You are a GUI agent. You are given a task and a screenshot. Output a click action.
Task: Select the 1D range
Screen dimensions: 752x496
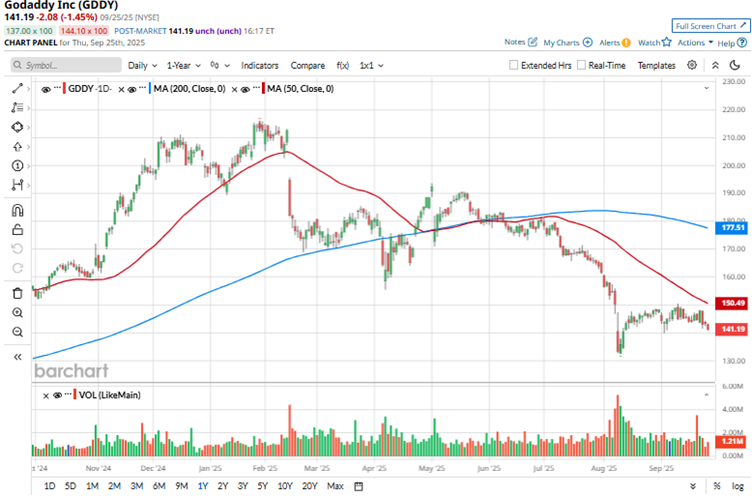pyautogui.click(x=49, y=486)
